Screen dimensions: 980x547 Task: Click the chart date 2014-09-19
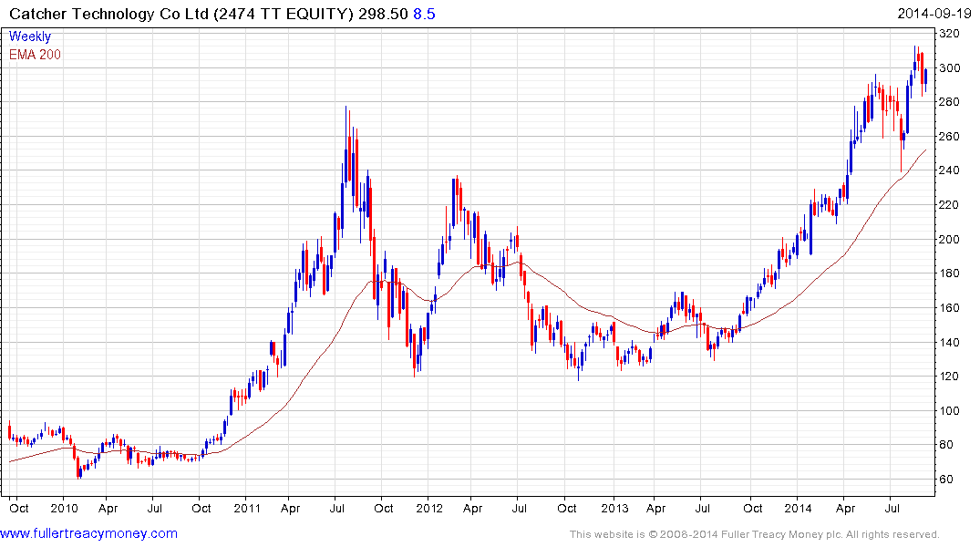tap(934, 13)
